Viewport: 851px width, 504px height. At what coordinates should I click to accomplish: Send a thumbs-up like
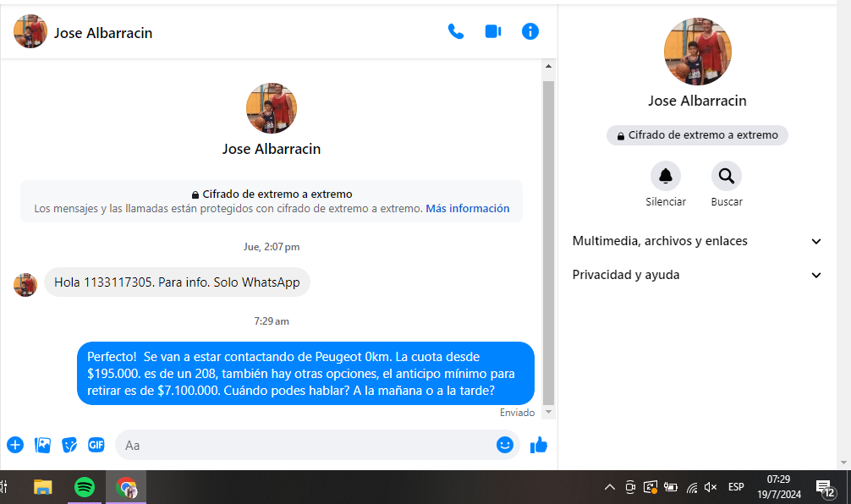[x=539, y=445]
